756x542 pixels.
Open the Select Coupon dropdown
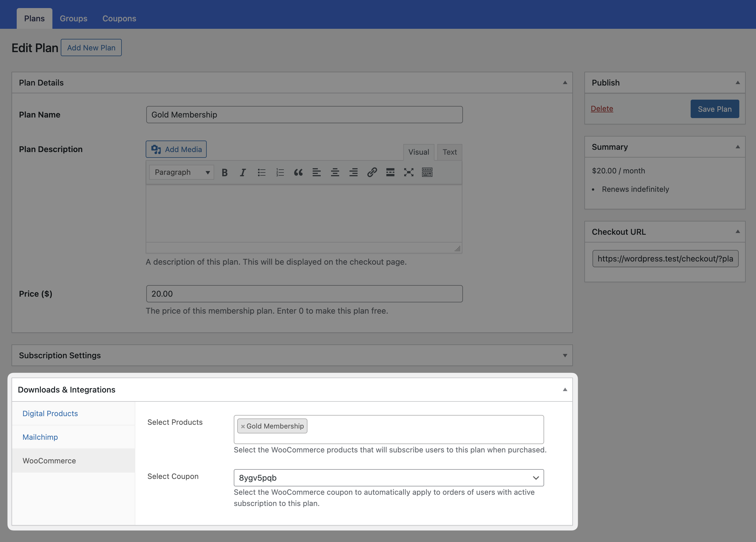(389, 477)
